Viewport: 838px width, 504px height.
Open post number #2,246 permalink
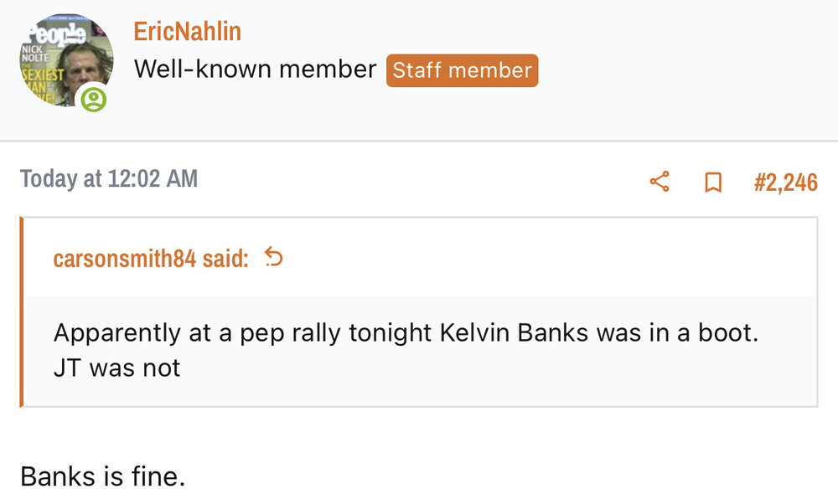[x=784, y=182]
